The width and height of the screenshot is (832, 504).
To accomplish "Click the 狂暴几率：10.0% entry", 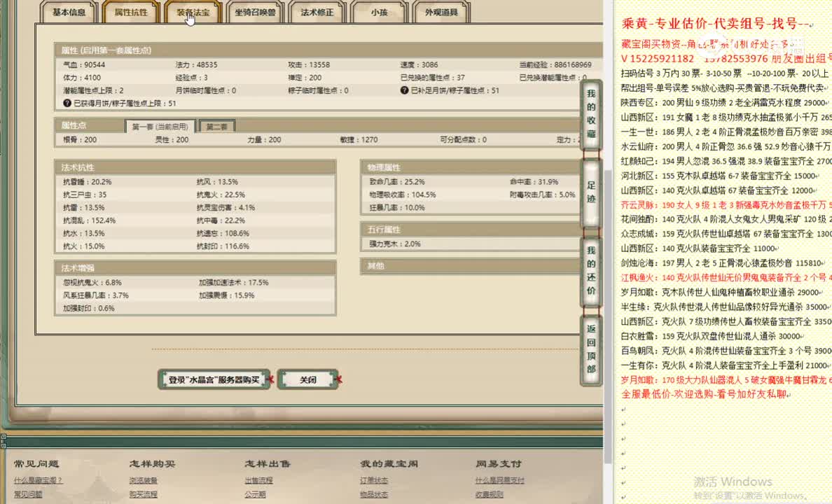I will click(x=397, y=207).
